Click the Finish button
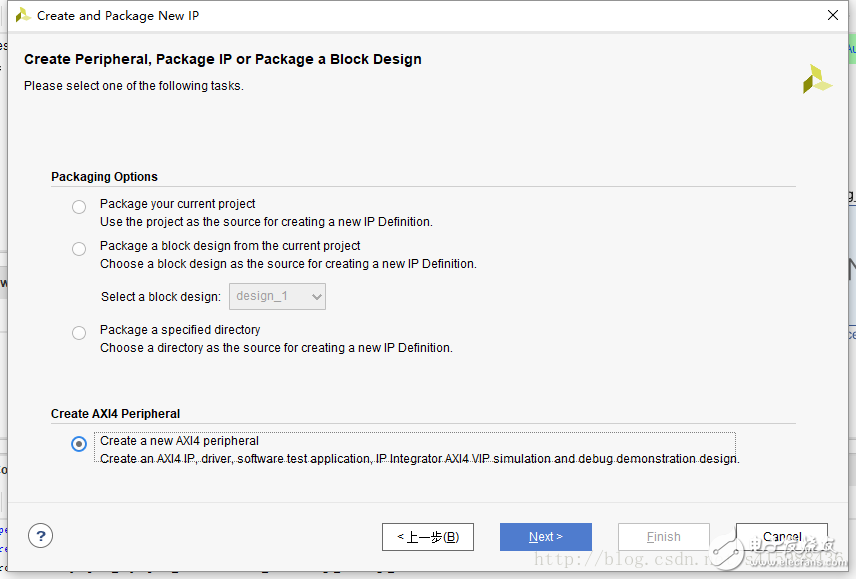The image size is (856, 579). (x=663, y=537)
